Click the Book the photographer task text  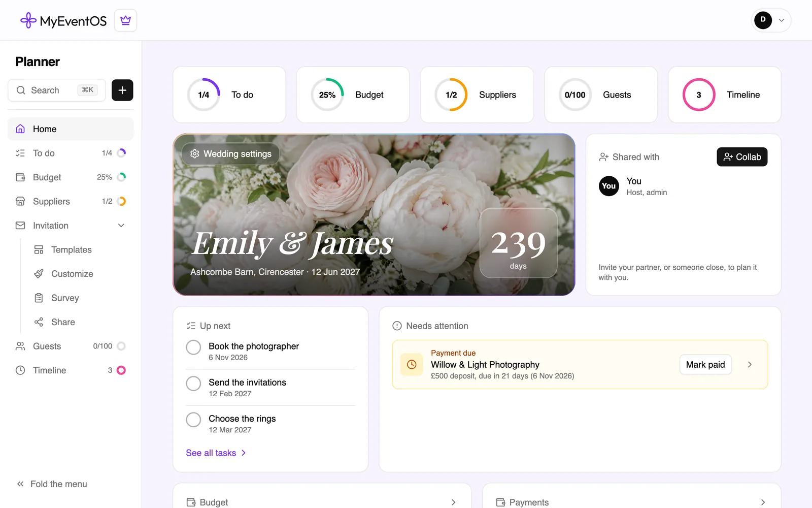tap(254, 346)
